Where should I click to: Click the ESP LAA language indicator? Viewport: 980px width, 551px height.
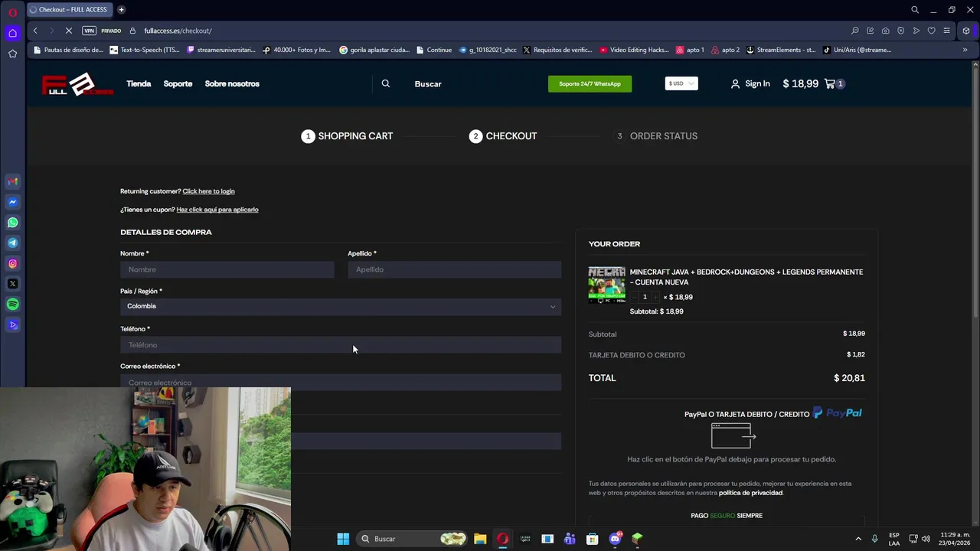894,539
